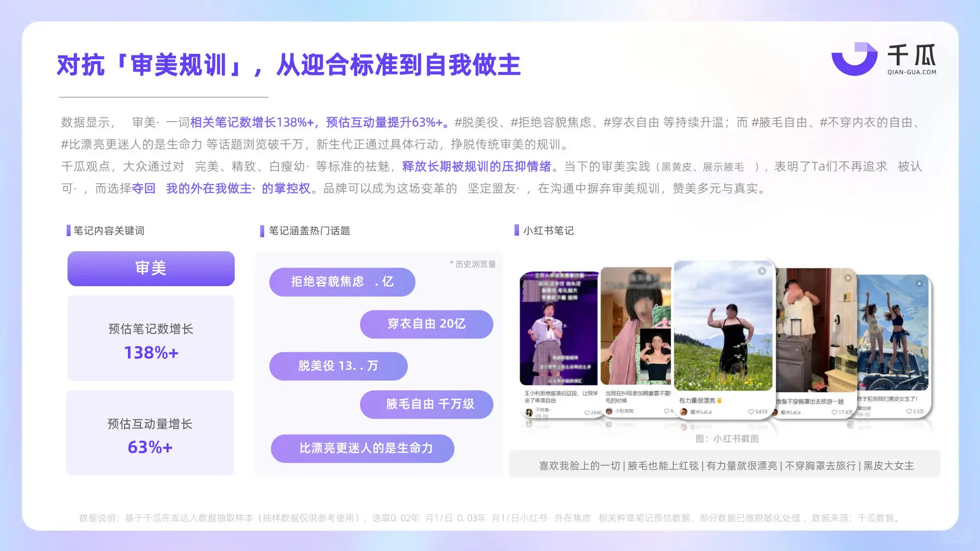This screenshot has width=980, height=551.
Task: Click the play icon on 有力量很漂亮 video
Action: pyautogui.click(x=762, y=270)
